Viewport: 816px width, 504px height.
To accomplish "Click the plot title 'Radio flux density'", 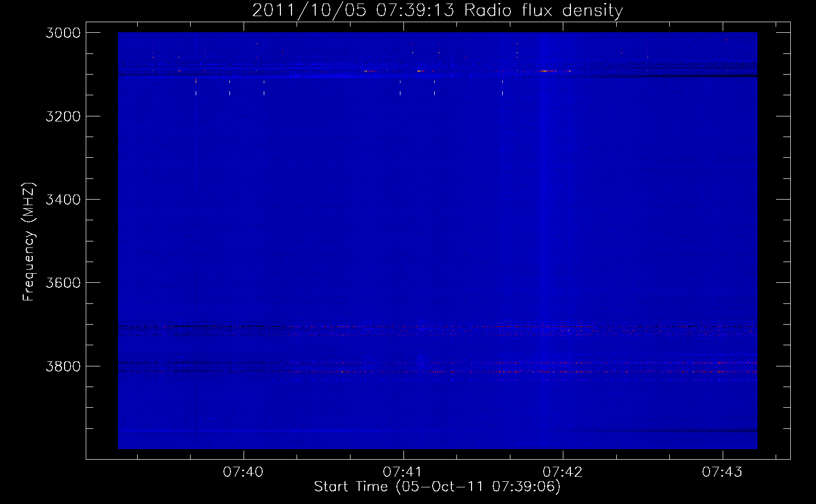I will [x=543, y=11].
